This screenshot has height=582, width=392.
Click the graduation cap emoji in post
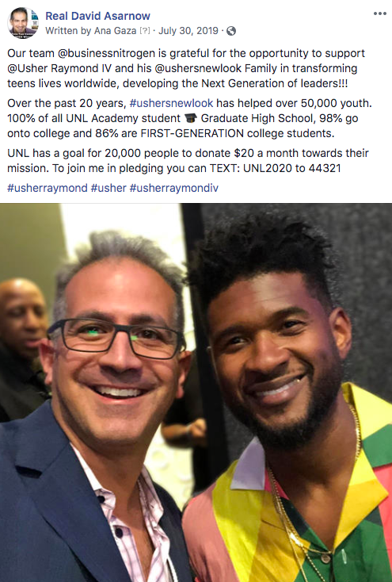(x=190, y=118)
